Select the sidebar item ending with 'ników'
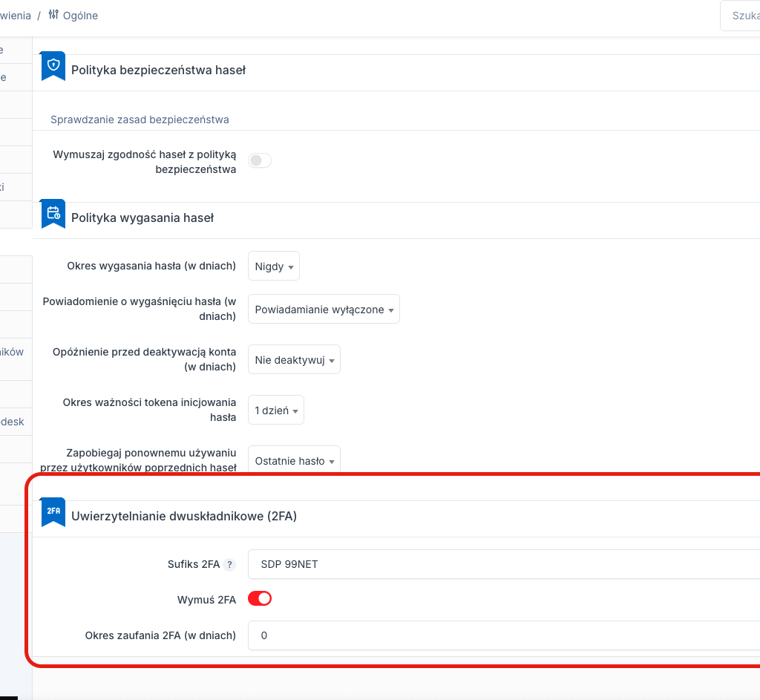The width and height of the screenshot is (760, 700). pos(13,352)
